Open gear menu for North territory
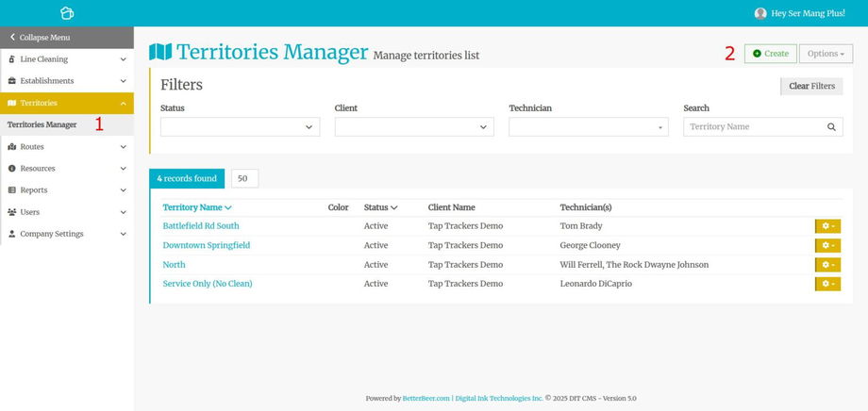 pos(827,265)
